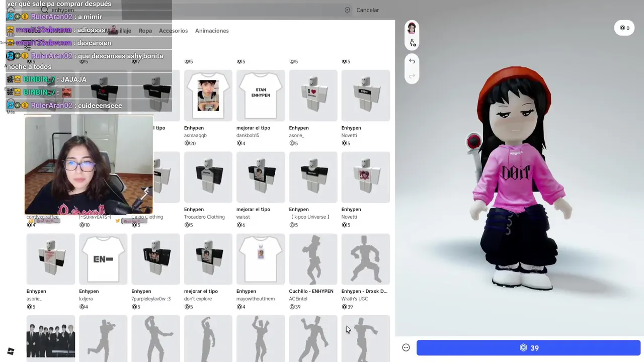This screenshot has width=644, height=362.
Task: Select the k-pop Universe Enhypen item thumbnail
Action: pyautogui.click(x=313, y=177)
